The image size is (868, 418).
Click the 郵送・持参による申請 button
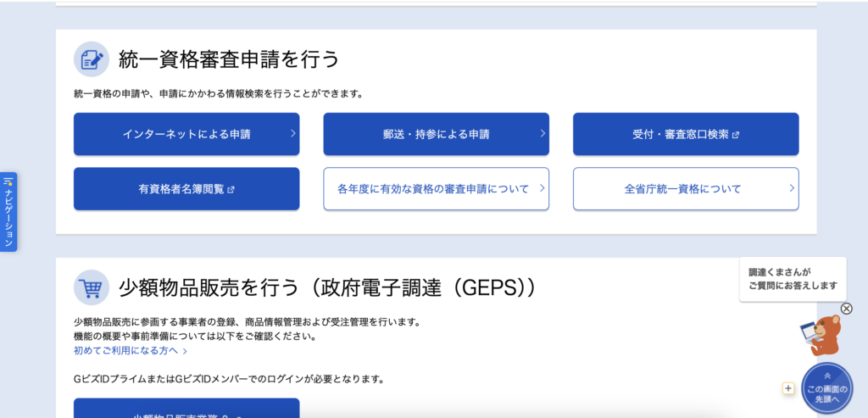(437, 134)
